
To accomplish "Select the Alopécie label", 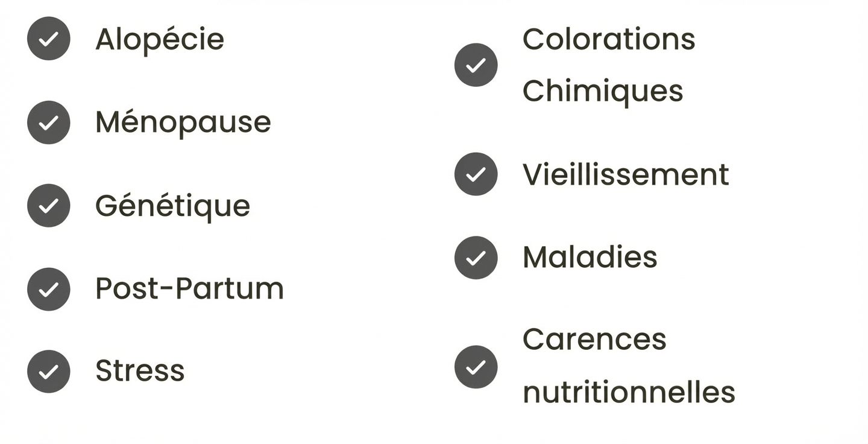I will [x=160, y=40].
